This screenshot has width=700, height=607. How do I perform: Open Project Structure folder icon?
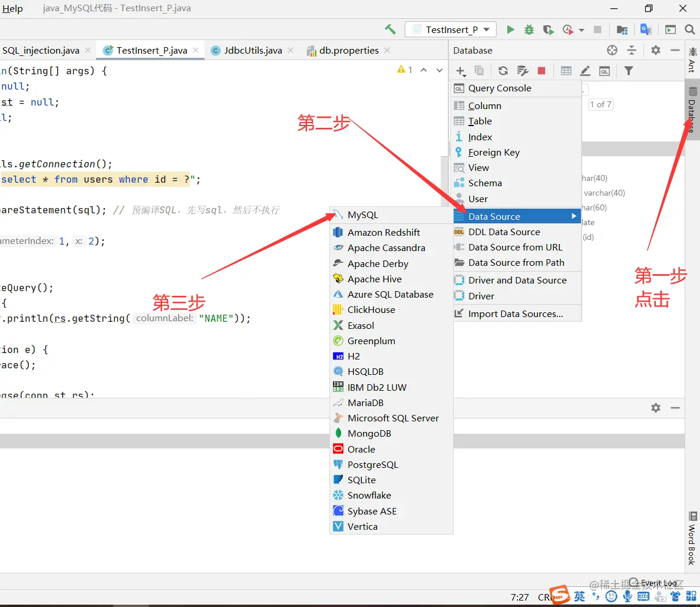[x=622, y=29]
